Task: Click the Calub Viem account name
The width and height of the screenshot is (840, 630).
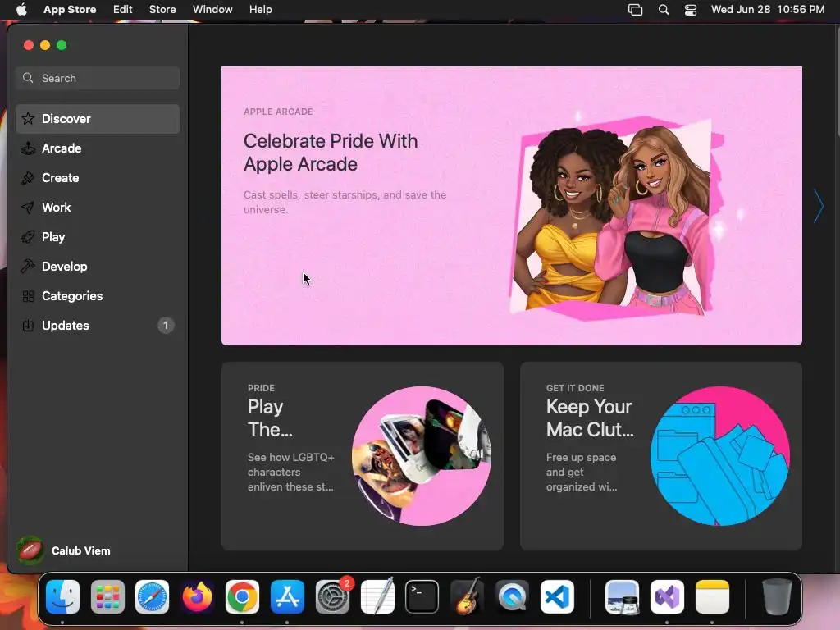Action: pyautogui.click(x=81, y=550)
